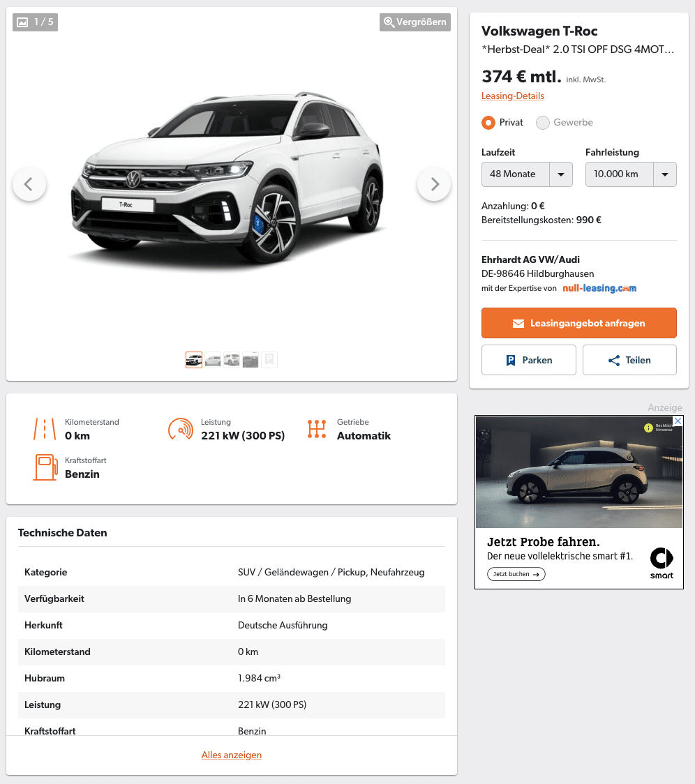The width and height of the screenshot is (695, 784).
Task: Click the Kilometerstand road icon
Action: (x=45, y=429)
